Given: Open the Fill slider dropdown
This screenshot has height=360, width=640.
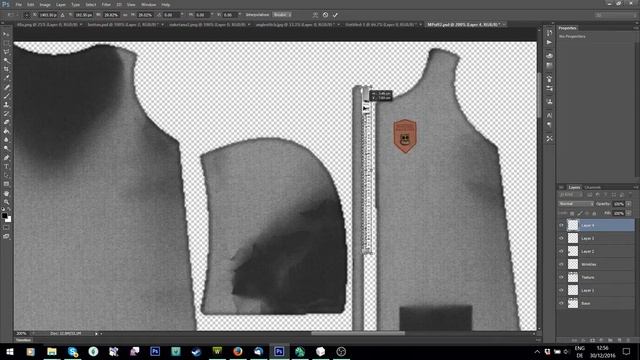Looking at the screenshot, I should (629, 213).
